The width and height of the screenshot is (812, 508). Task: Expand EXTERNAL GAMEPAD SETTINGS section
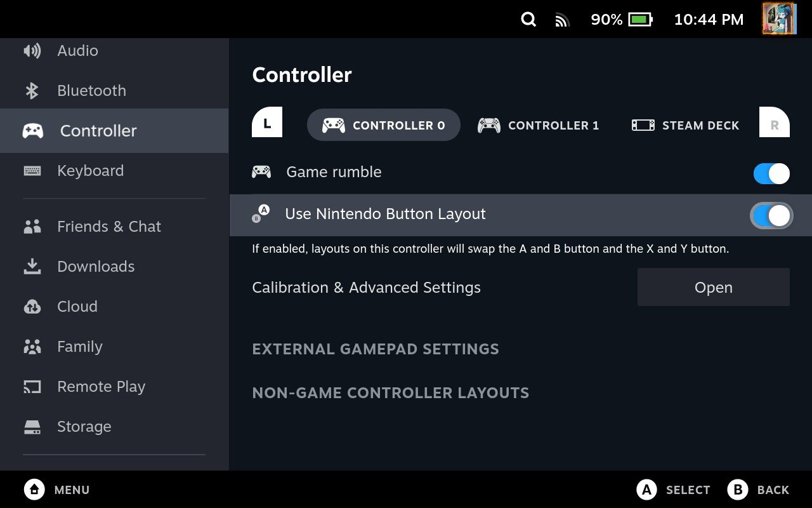[376, 349]
